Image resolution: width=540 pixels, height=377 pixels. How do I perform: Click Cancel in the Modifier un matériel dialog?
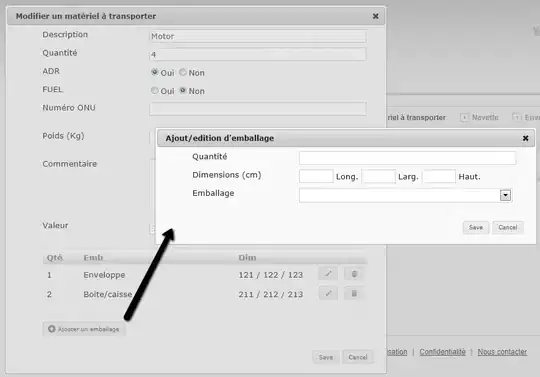358,357
